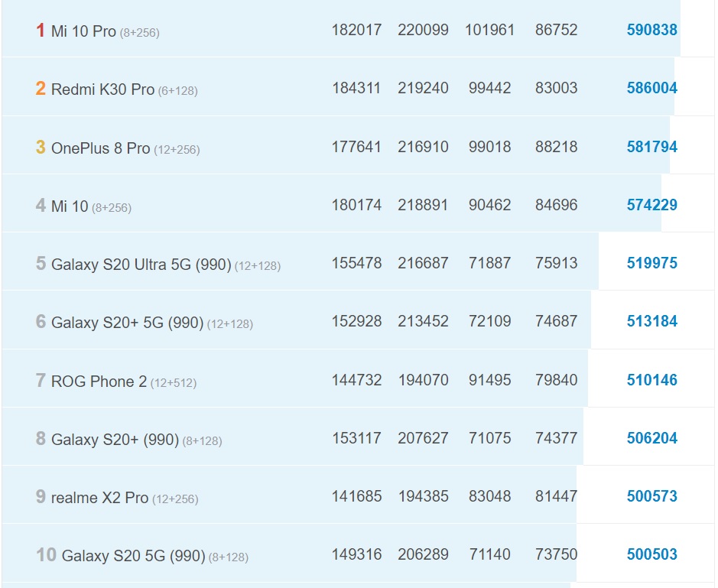Select the Galaxy S20+ 5G (990) row name
The width and height of the screenshot is (718, 588).
[127, 323]
